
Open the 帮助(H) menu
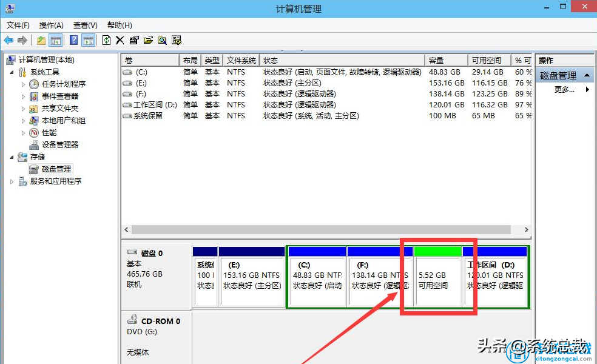click(x=120, y=25)
